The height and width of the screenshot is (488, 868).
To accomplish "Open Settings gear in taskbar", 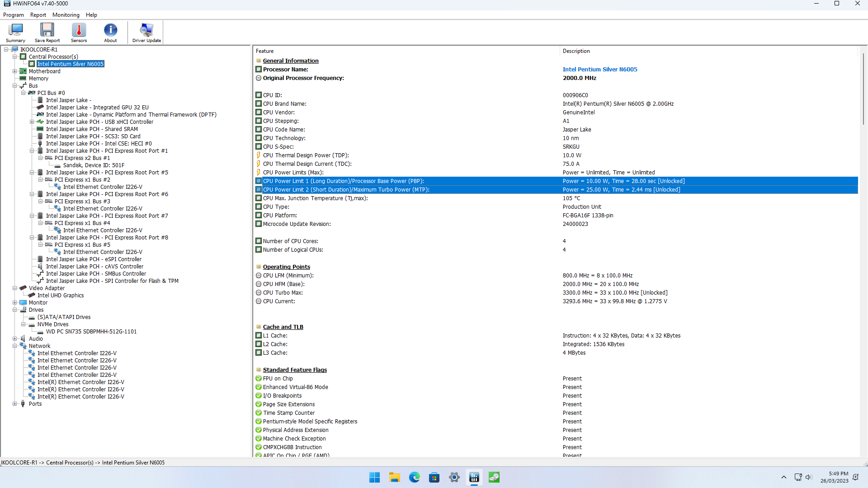I will pos(454,477).
